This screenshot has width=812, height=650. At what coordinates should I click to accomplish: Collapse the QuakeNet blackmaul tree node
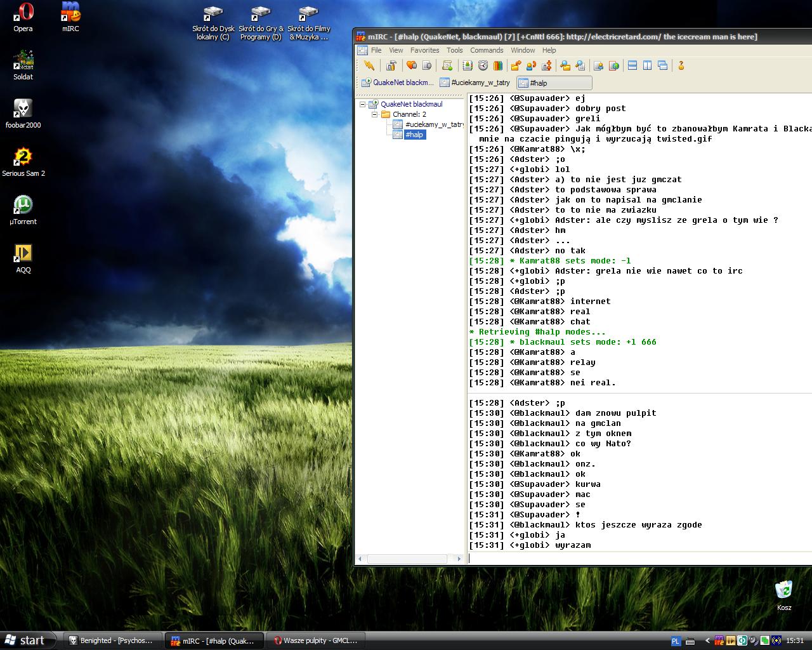pyautogui.click(x=362, y=104)
